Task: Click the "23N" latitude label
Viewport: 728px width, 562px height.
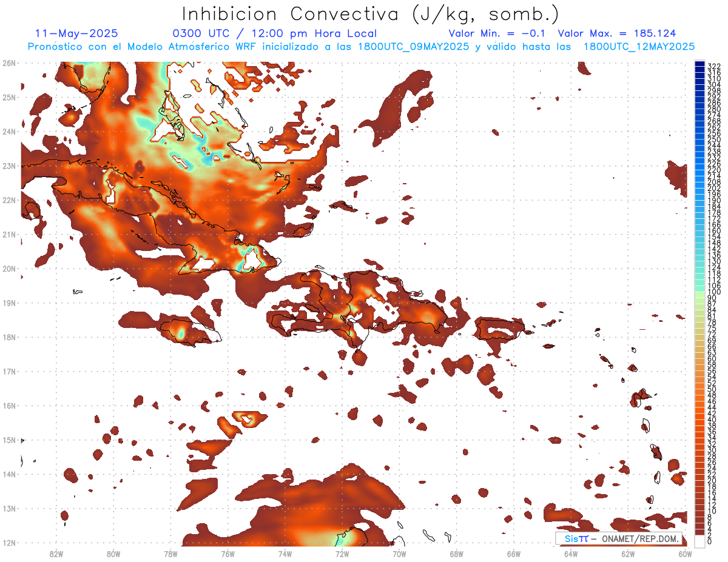Action: (x=8, y=166)
